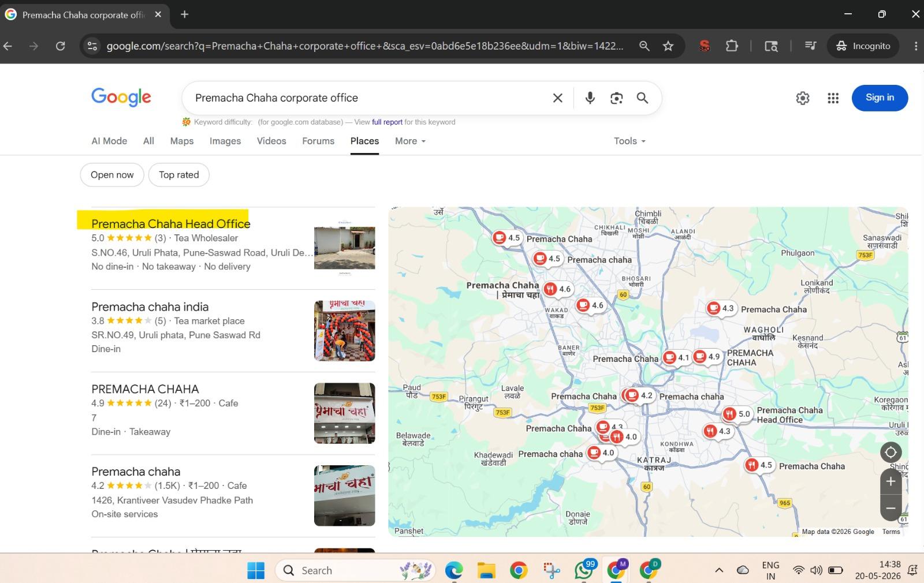Viewport: 924px width, 583px height.
Task: Click the browser address bar URL
Action: click(365, 46)
